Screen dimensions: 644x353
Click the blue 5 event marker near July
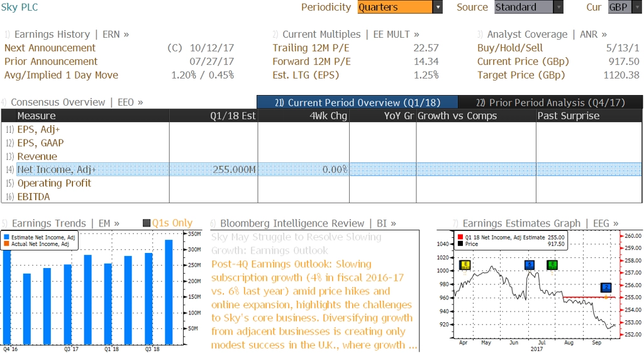click(x=530, y=265)
